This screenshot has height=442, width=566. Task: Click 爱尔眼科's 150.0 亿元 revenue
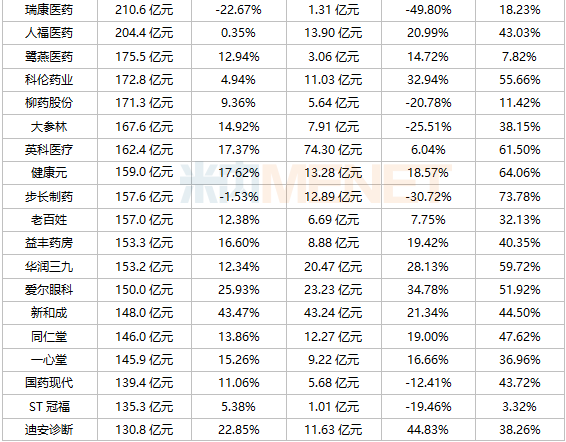coord(144,290)
